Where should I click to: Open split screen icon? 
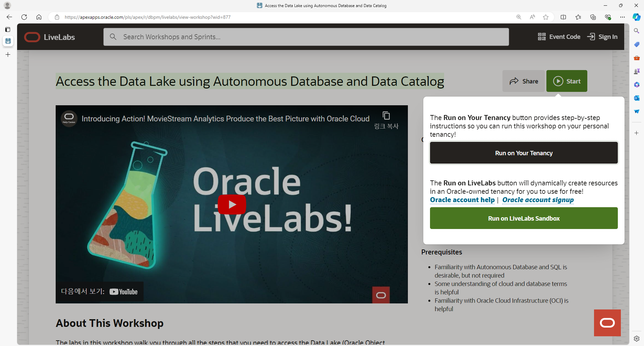(563, 17)
